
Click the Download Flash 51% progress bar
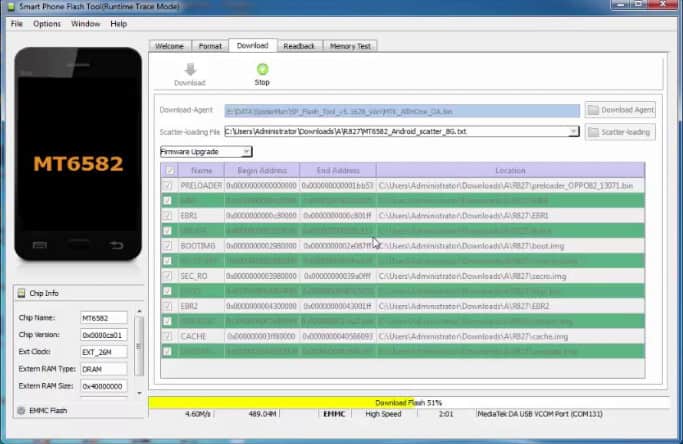click(x=409, y=403)
